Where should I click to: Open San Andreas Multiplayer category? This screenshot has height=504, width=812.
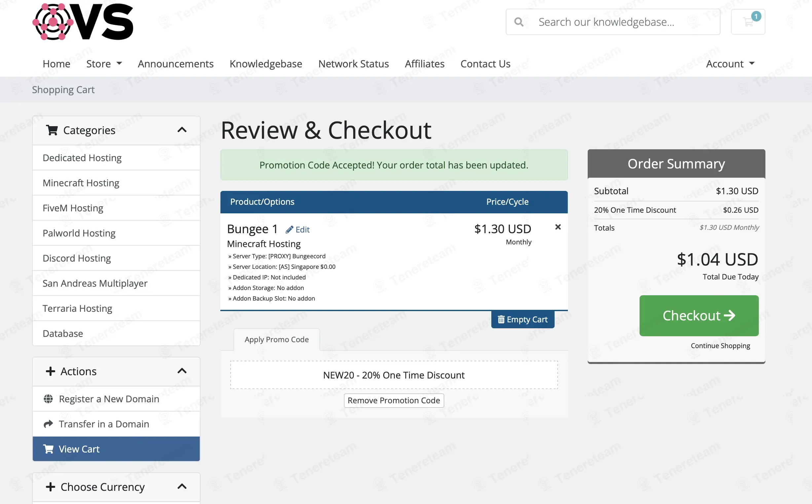click(116, 283)
